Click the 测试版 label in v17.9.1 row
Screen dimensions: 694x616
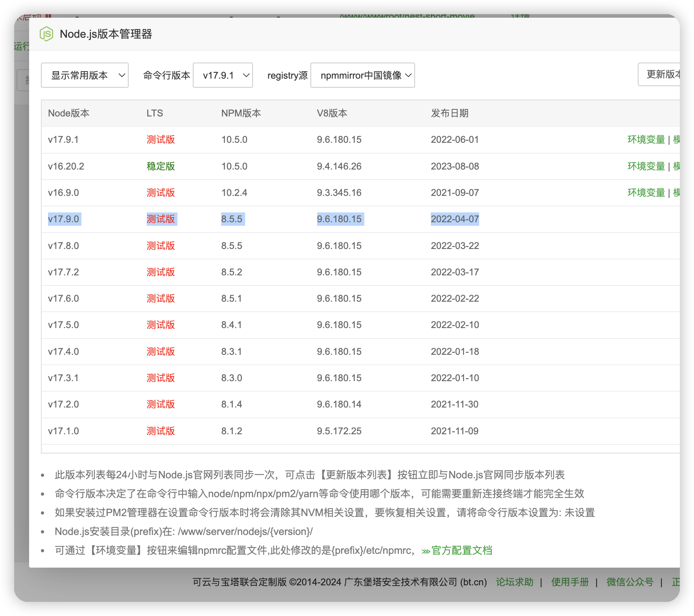[x=161, y=140]
